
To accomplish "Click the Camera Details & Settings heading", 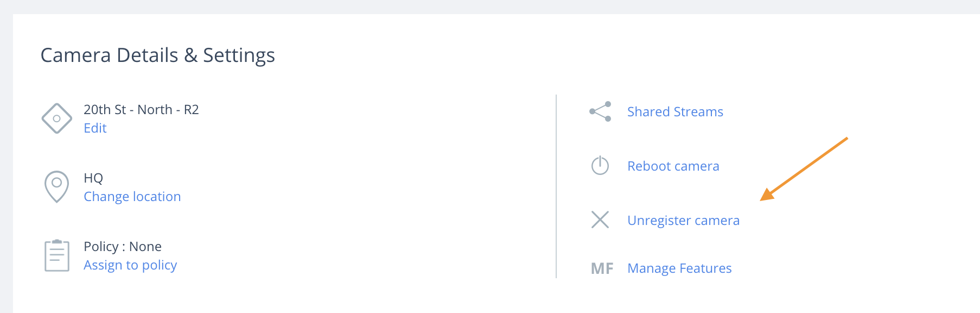I will pyautogui.click(x=158, y=55).
